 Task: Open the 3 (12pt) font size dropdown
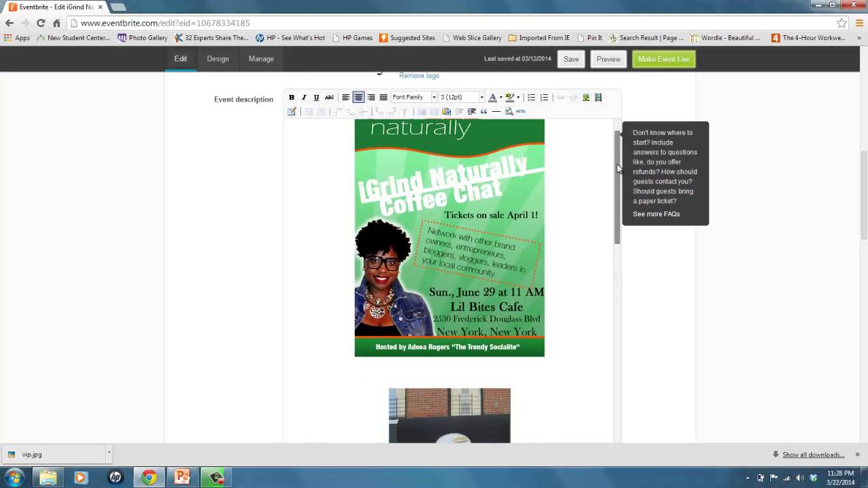(462, 98)
